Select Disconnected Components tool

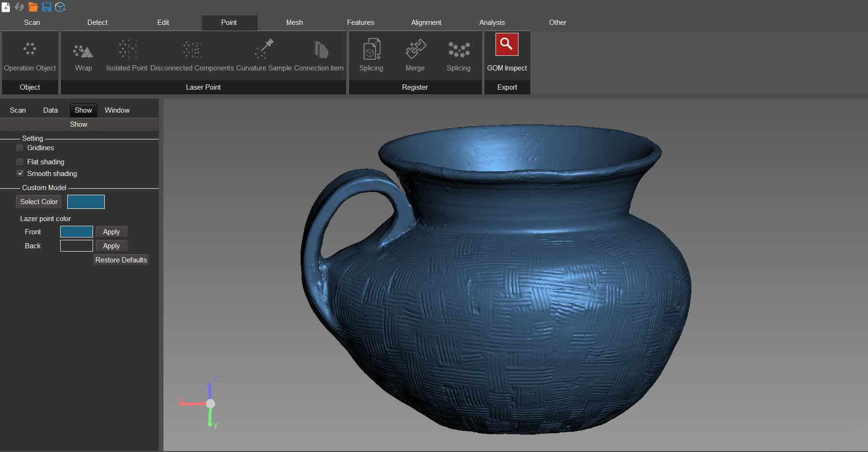click(192, 56)
